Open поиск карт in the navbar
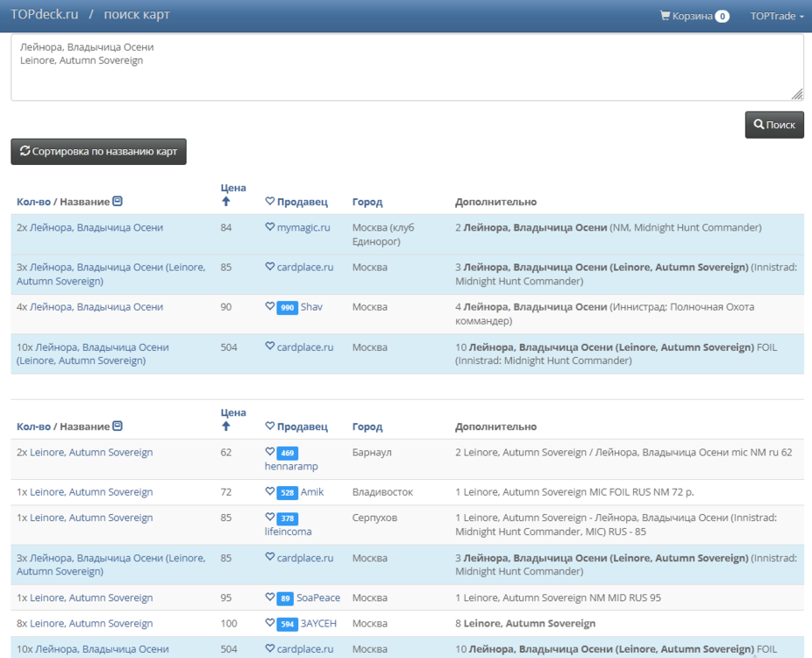This screenshot has height=658, width=812. pyautogui.click(x=137, y=15)
